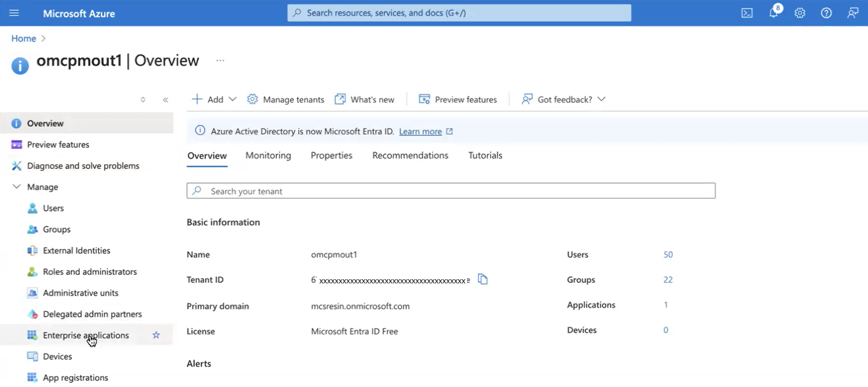Open the Help icon
868x387 pixels.
[x=826, y=13]
